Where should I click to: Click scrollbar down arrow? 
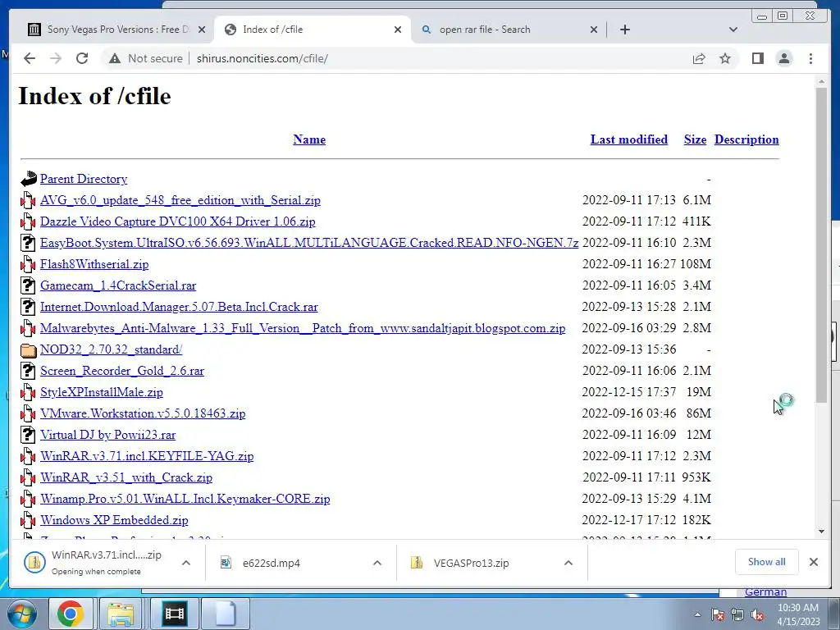822,532
